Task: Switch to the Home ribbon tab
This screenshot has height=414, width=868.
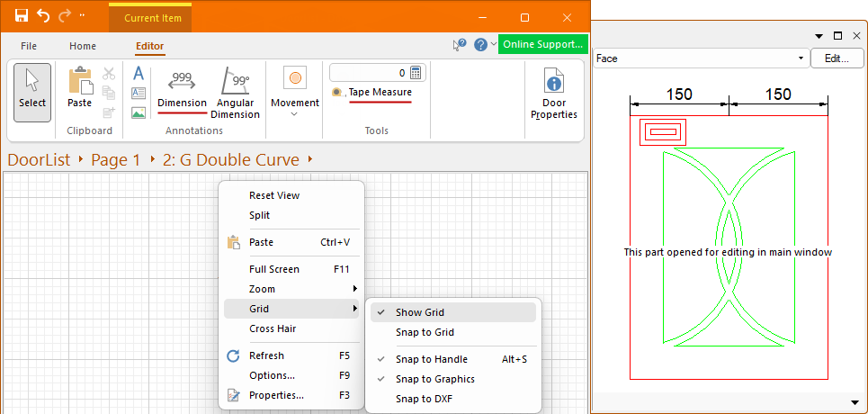Action: coord(83,46)
